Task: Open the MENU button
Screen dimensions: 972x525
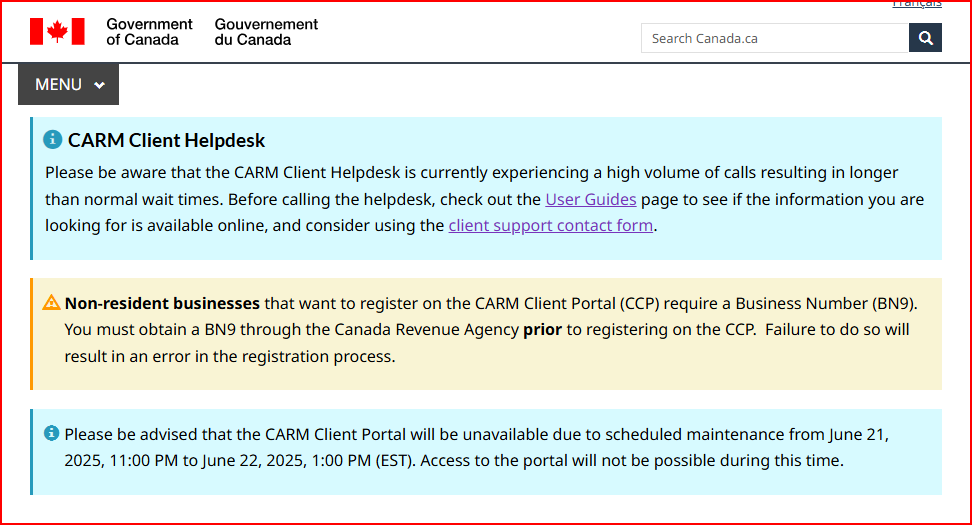Action: pyautogui.click(x=68, y=85)
